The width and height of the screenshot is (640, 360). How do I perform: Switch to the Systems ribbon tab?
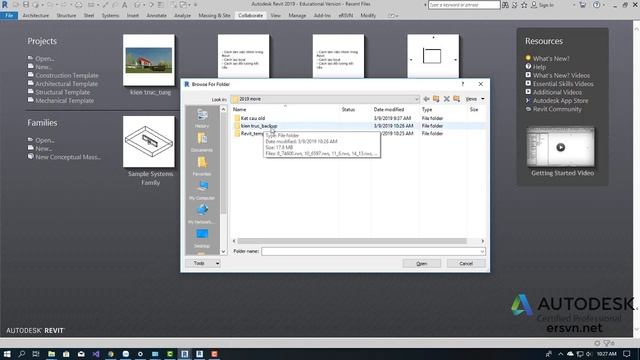pos(110,16)
